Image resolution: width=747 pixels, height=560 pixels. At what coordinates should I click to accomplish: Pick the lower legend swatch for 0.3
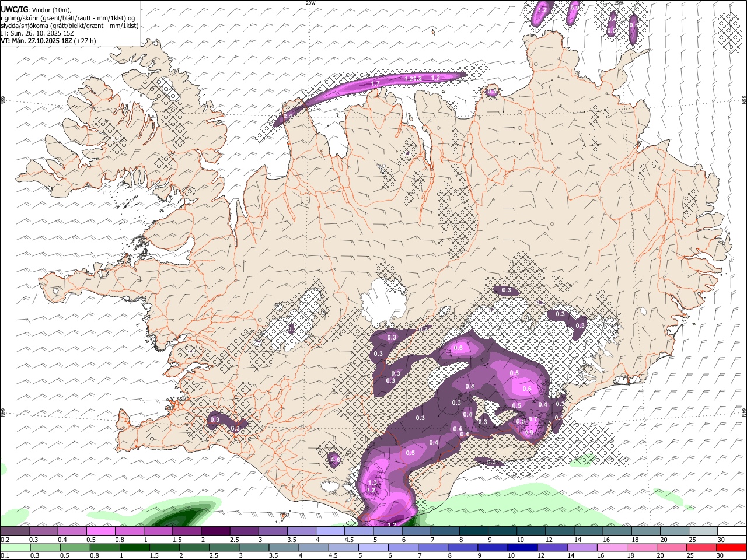45,548
